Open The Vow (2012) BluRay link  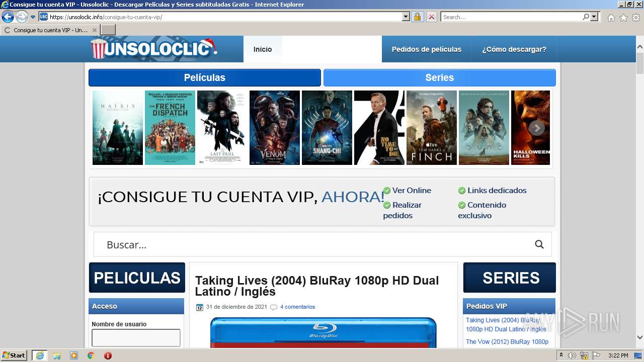pos(507,342)
